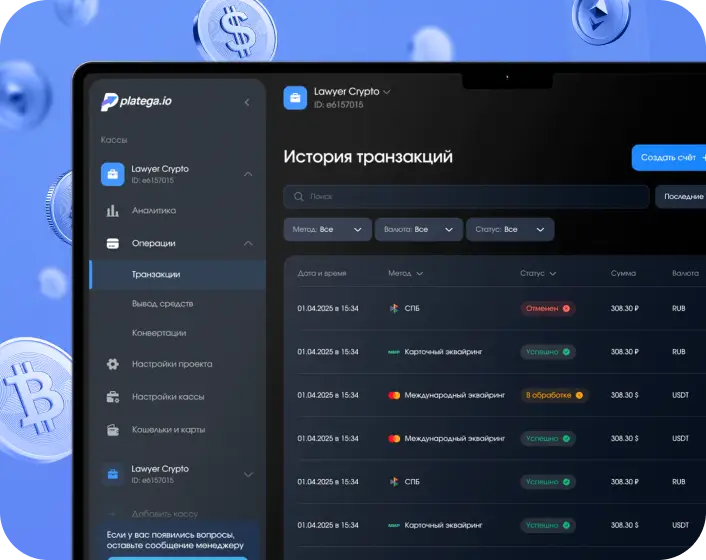Click the platega.io logo
The image size is (706, 560).
click(136, 102)
